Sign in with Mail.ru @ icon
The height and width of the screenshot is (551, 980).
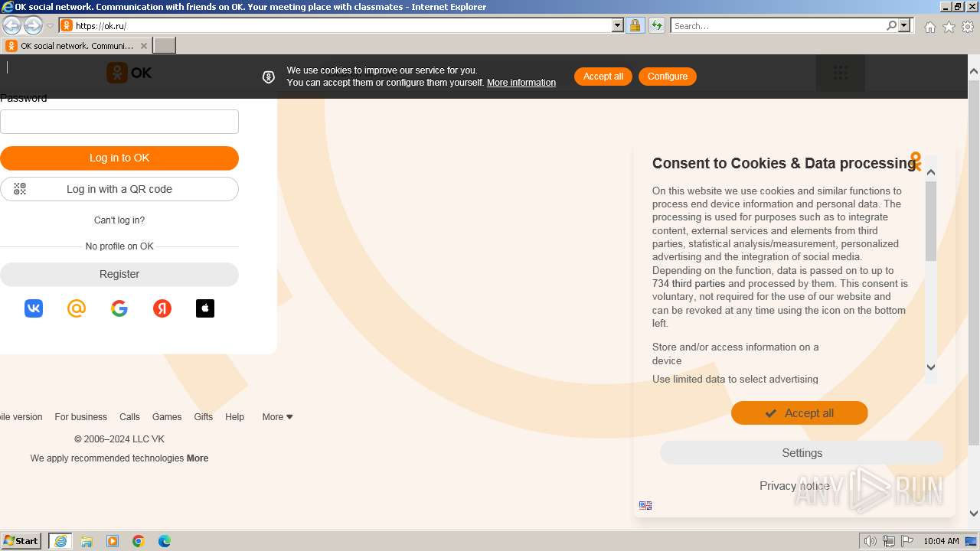[77, 308]
